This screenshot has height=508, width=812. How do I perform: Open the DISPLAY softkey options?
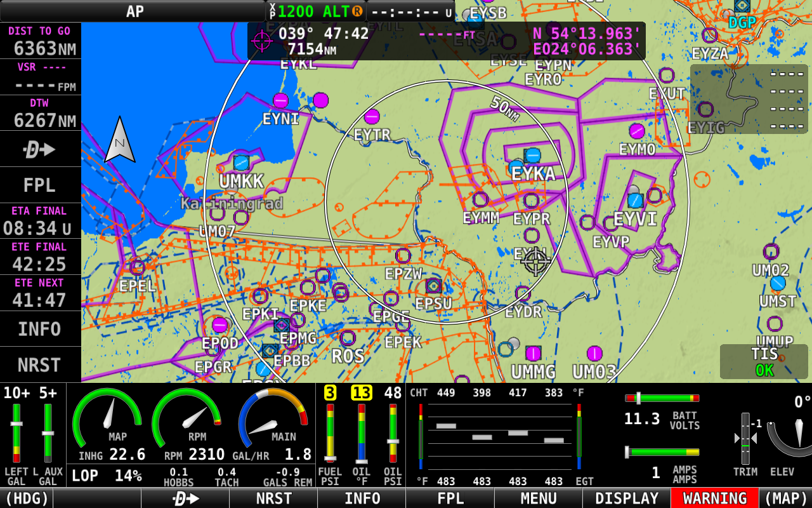[x=626, y=499]
